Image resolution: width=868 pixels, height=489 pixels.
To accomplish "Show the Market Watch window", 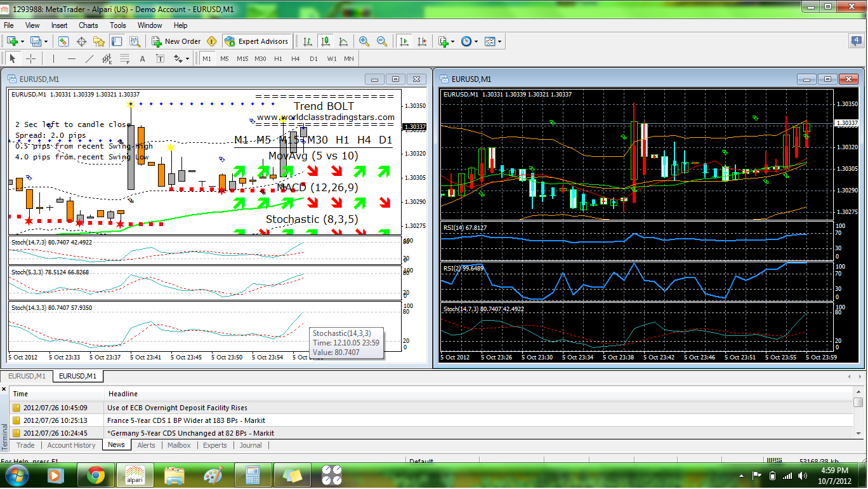I will click(x=63, y=41).
